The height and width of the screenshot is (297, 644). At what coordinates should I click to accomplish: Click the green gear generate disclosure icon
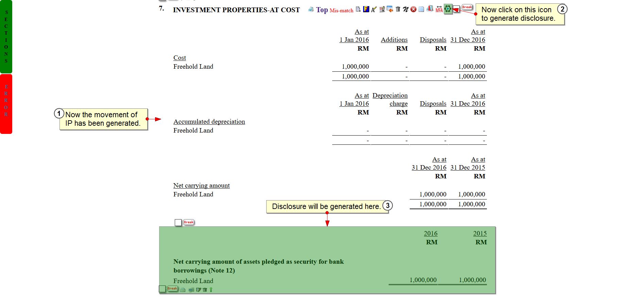pyautogui.click(x=448, y=9)
